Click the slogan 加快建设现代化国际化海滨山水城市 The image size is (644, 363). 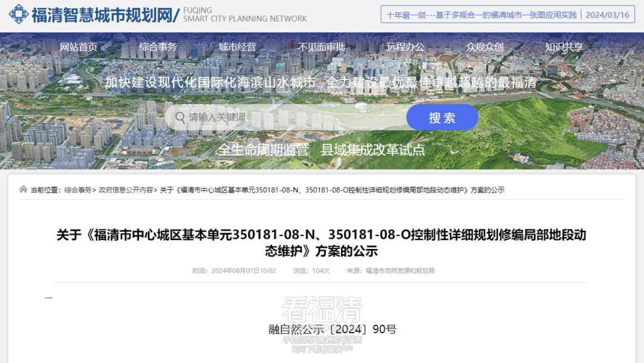pos(210,82)
